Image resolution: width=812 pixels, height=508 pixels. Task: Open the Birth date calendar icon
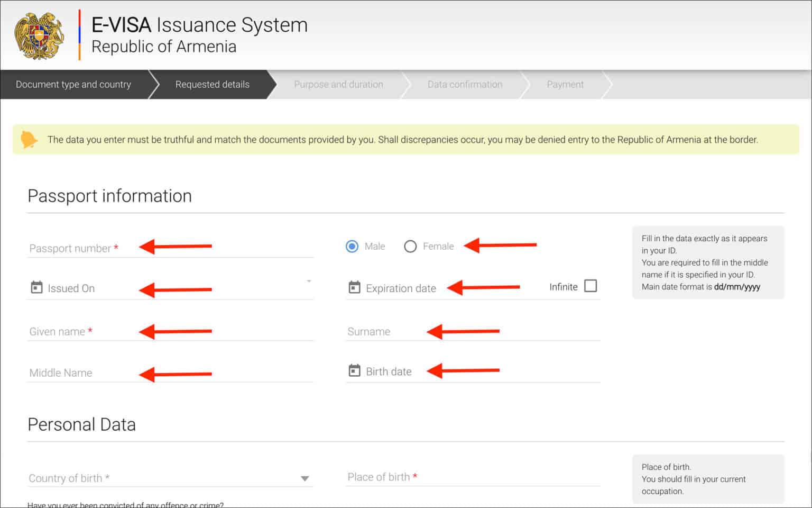point(354,370)
